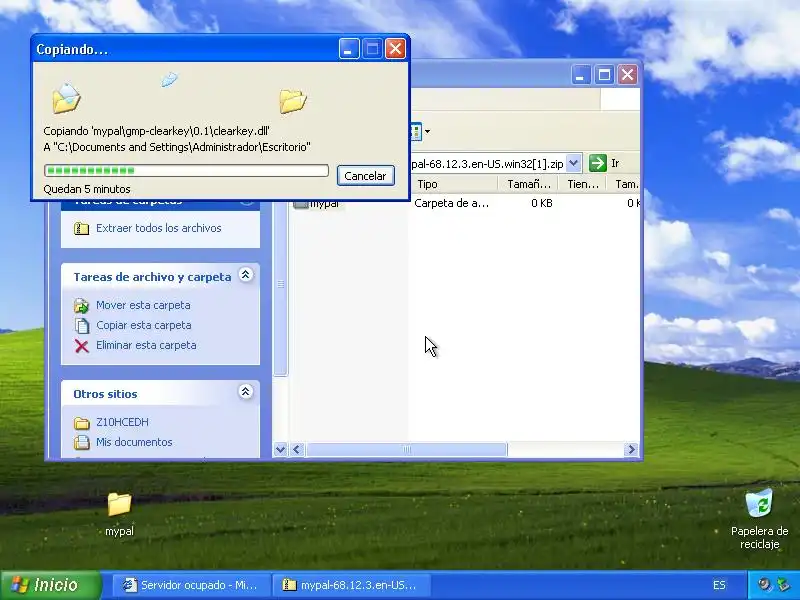Click task pane scrollbar down arrow
800x600 pixels.
tap(280, 449)
